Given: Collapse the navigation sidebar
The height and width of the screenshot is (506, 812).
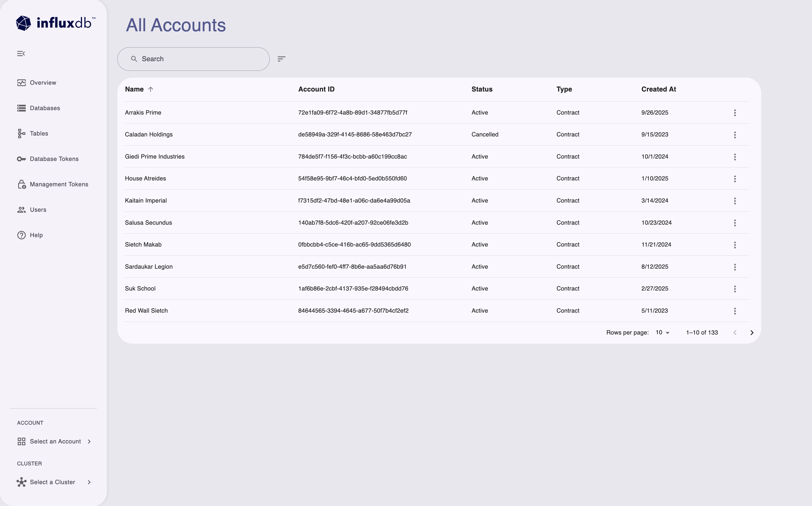Looking at the screenshot, I should coord(21,53).
